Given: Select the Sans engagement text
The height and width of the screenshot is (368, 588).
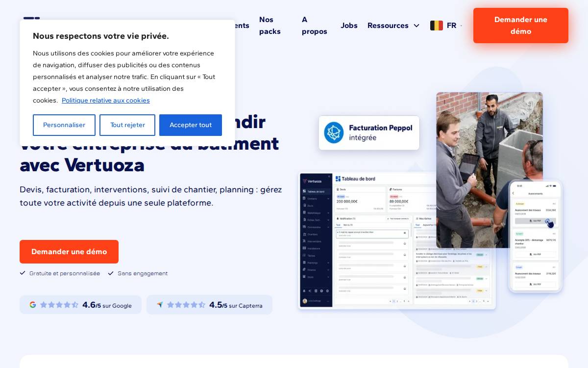Looking at the screenshot, I should pos(143,273).
